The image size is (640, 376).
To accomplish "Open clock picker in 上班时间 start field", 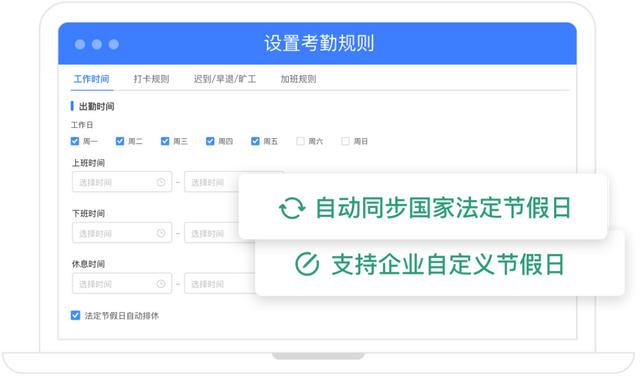I will coord(161,182).
